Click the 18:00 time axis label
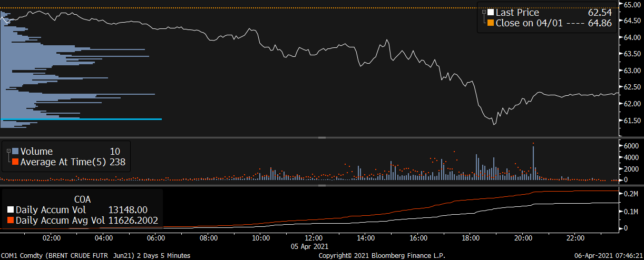Viewport: 644px width, 260px height. [470, 238]
